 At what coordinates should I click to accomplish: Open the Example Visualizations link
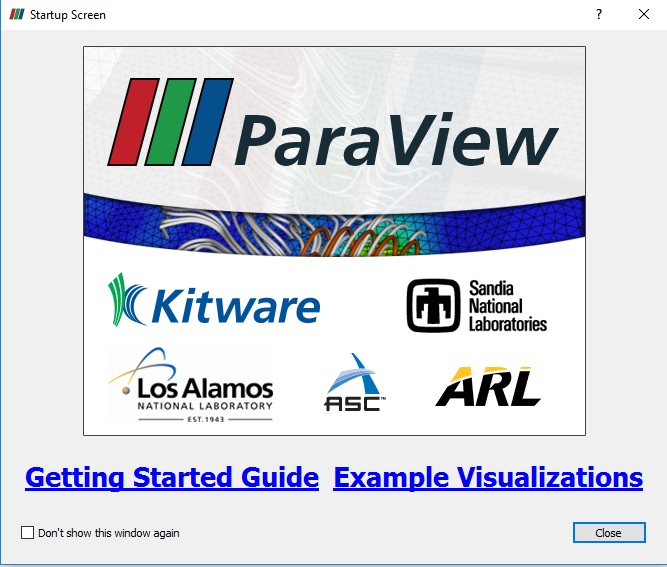click(488, 477)
